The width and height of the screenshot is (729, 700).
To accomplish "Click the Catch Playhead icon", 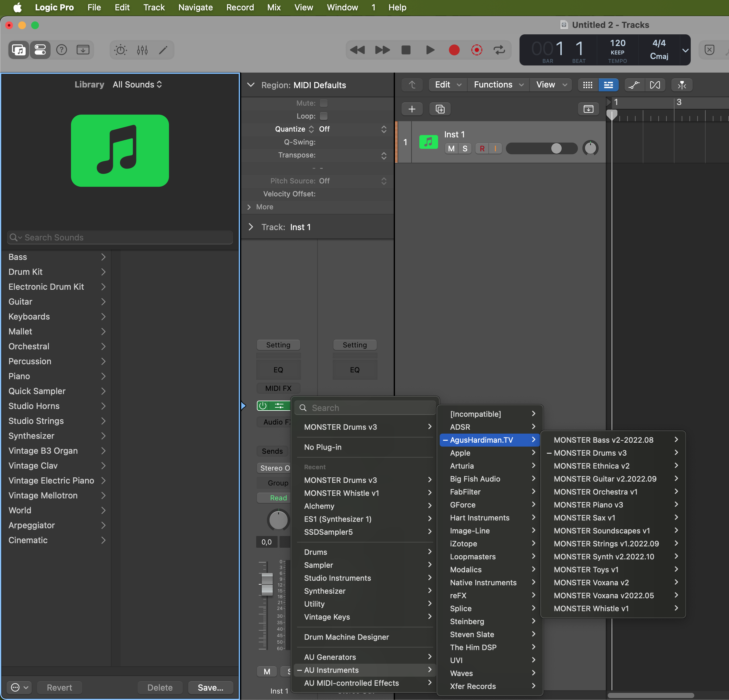I will coord(681,85).
